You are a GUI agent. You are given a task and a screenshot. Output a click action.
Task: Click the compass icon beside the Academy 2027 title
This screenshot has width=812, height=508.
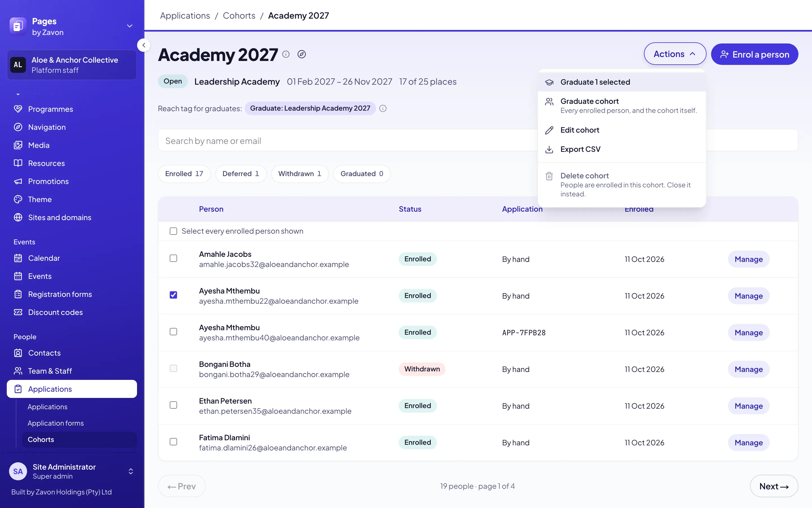tap(302, 54)
